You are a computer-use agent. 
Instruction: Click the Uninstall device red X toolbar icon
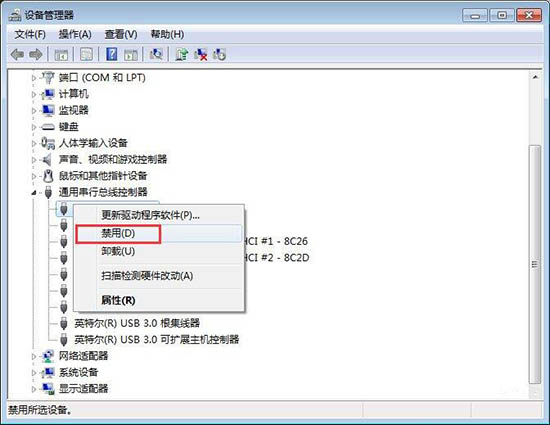tap(201, 54)
